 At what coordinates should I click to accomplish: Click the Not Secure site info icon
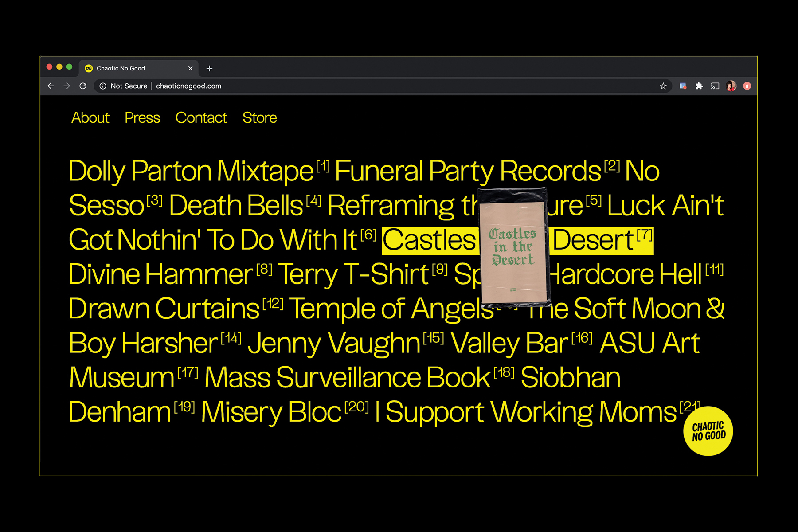point(103,86)
